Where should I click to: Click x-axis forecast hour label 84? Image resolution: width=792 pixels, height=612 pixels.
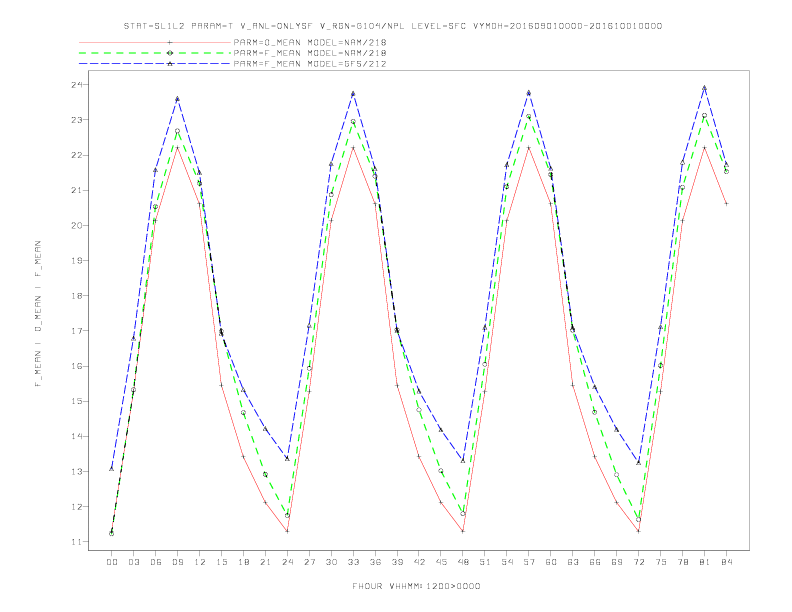[726, 562]
